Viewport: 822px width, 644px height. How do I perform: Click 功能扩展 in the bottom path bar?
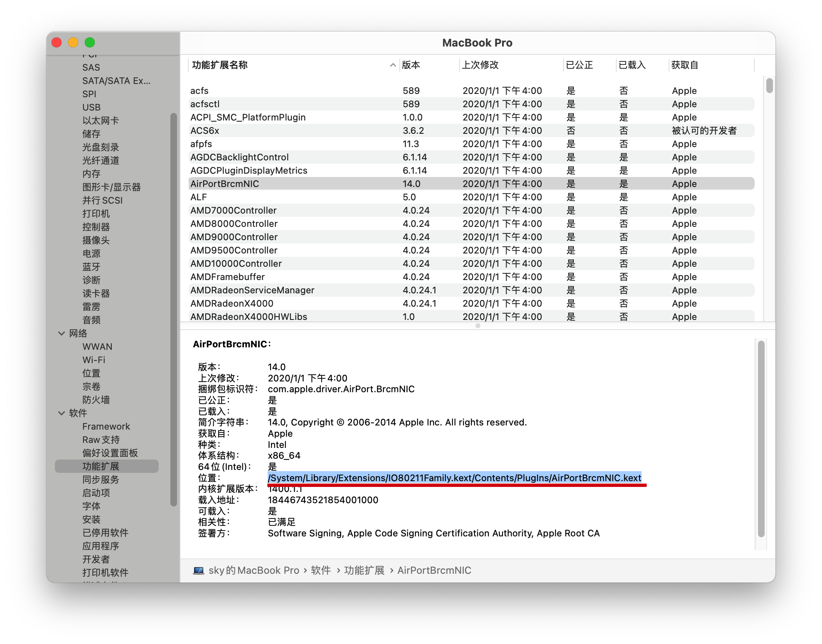click(x=364, y=570)
